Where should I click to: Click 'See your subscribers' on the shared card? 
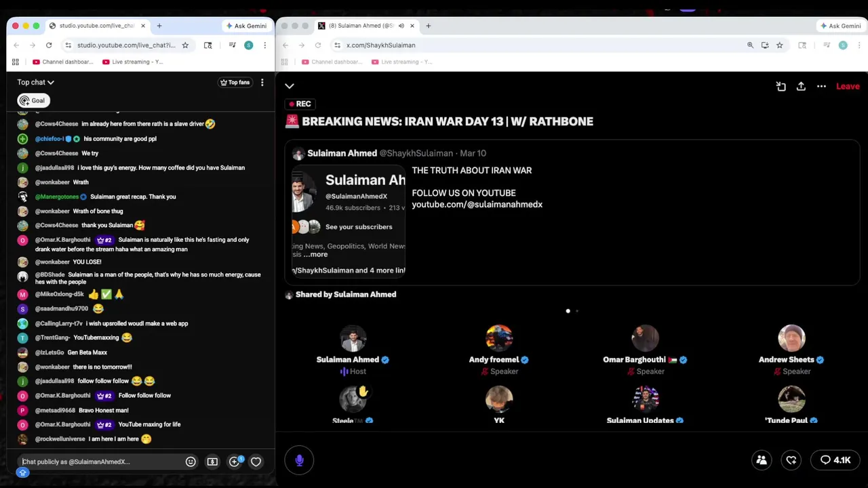359,227
